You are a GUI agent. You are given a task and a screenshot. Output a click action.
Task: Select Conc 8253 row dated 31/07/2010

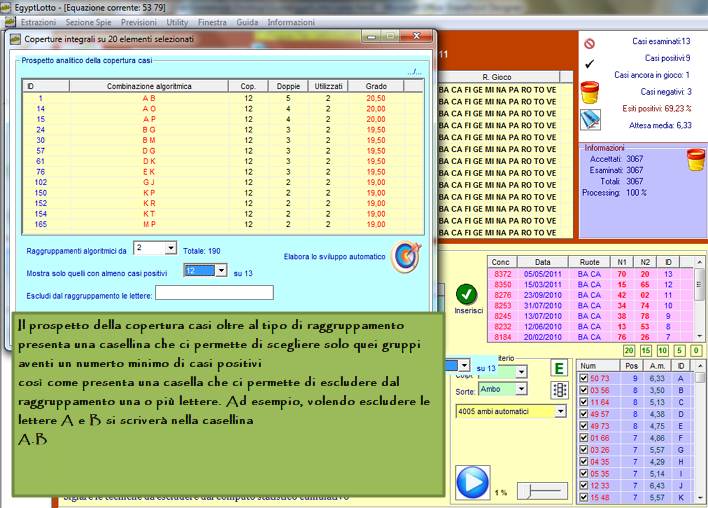click(591, 306)
